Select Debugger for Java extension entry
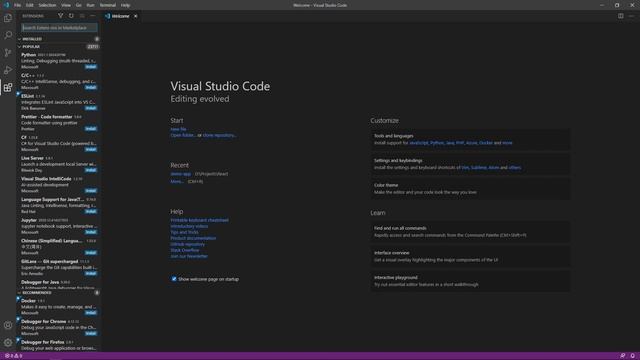This screenshot has width=640, height=360. tap(59, 284)
